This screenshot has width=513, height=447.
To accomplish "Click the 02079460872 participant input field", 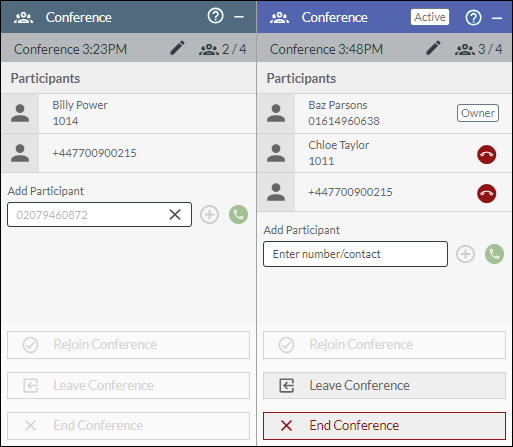I will pyautogui.click(x=99, y=214).
